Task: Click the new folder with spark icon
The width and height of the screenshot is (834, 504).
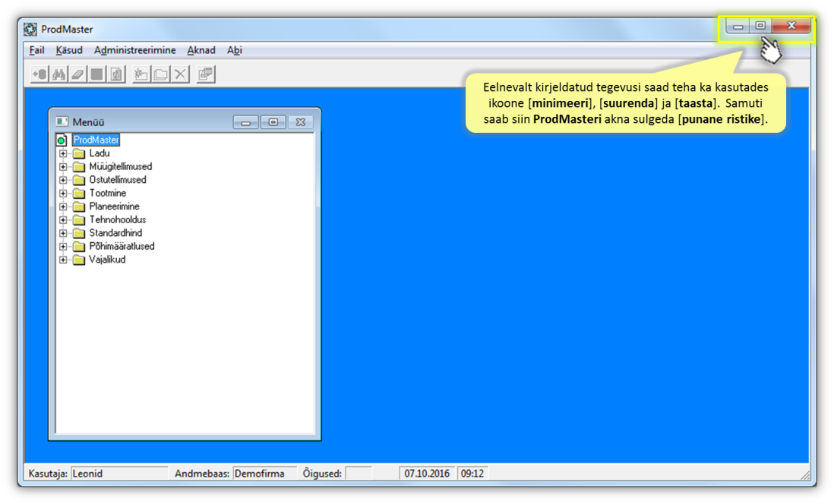Action: pos(141,74)
